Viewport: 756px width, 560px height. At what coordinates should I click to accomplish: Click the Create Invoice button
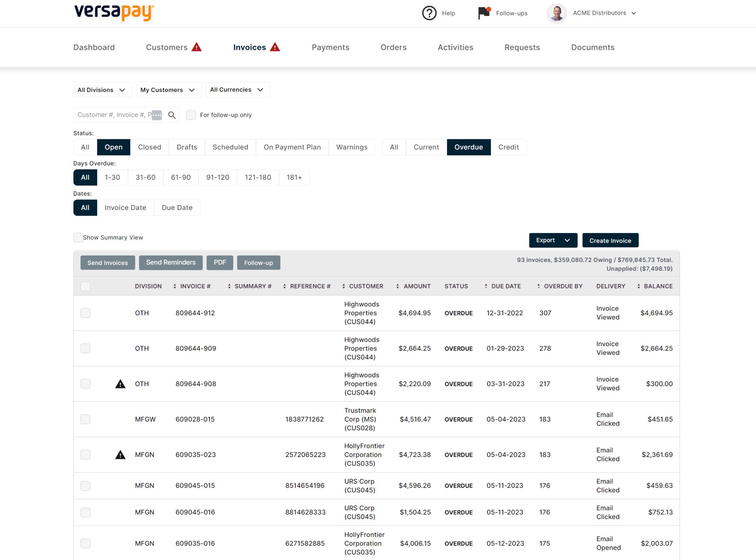610,240
